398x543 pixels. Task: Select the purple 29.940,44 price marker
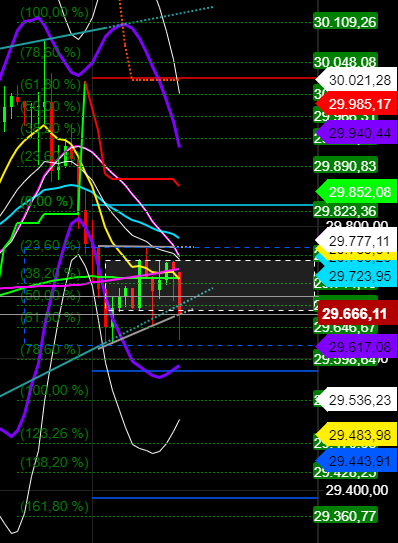click(x=356, y=133)
